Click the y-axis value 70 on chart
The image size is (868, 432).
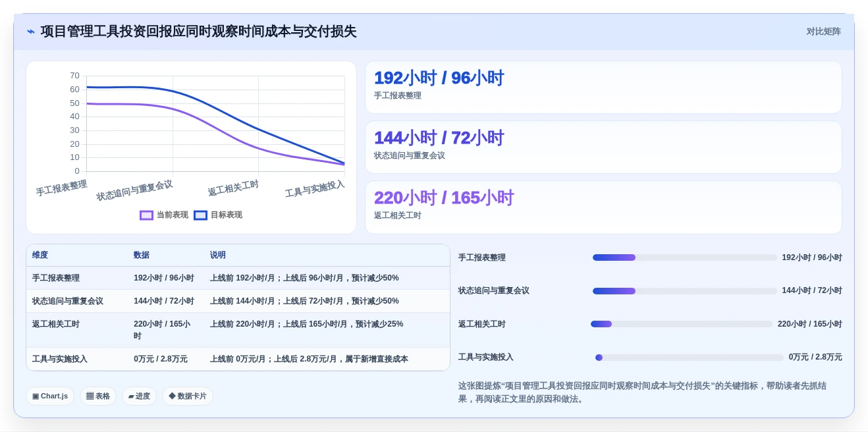click(x=74, y=76)
